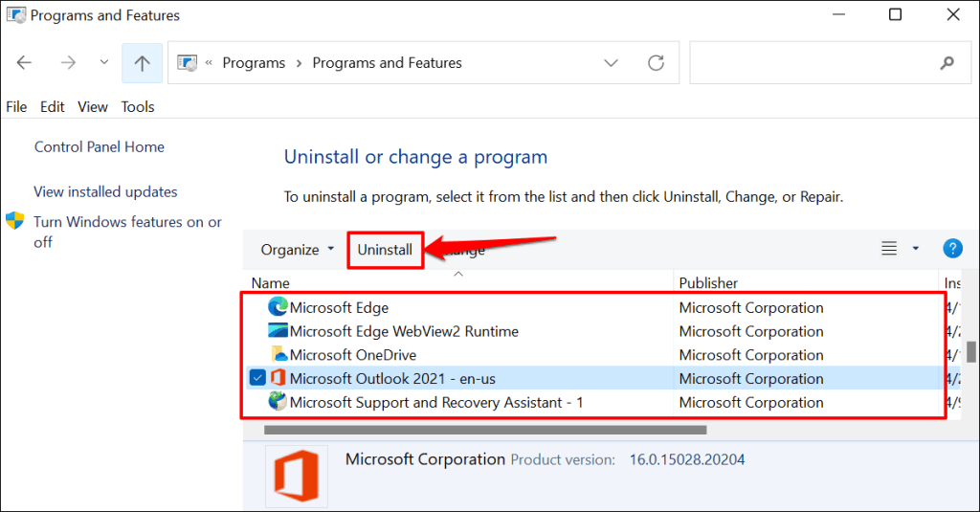This screenshot has width=980, height=512.
Task: Uncheck the Microsoft Outlook 2021 checkbox
Action: 257,378
